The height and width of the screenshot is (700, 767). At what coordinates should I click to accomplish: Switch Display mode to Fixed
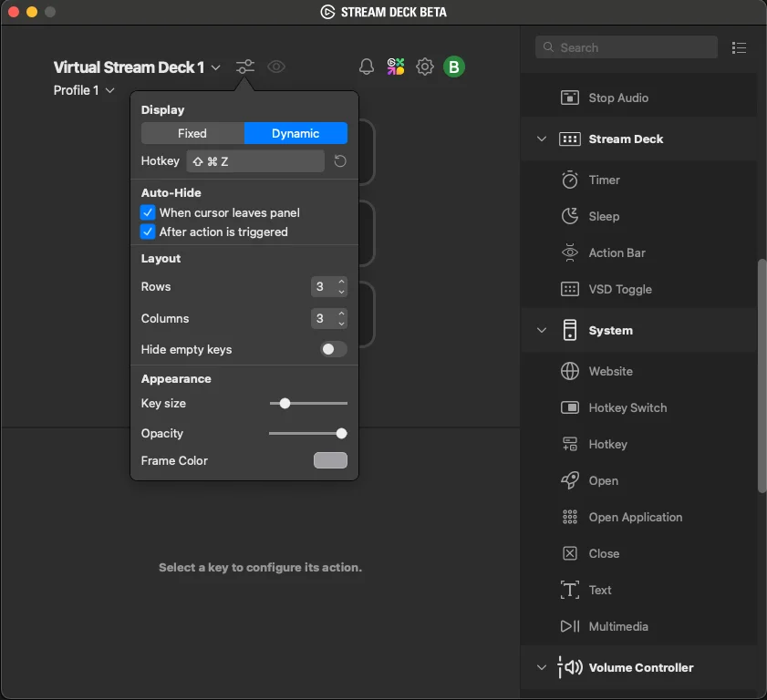(192, 133)
